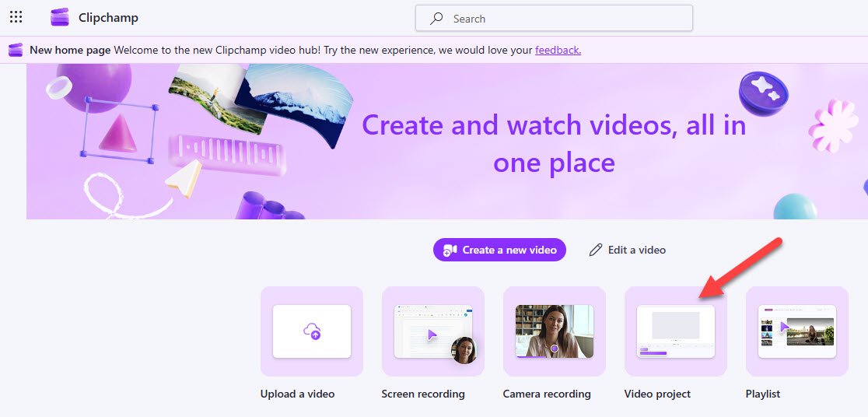Image resolution: width=868 pixels, height=417 pixels.
Task: Click the Clipchamp title text
Action: coord(108,18)
